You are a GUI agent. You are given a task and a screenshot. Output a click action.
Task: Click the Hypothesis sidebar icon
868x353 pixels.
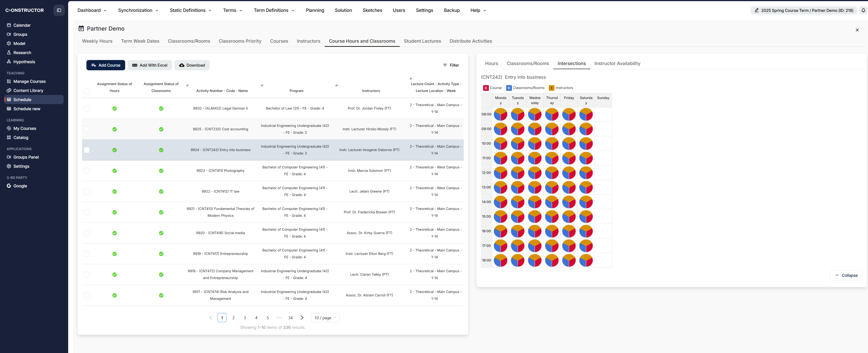coord(9,61)
